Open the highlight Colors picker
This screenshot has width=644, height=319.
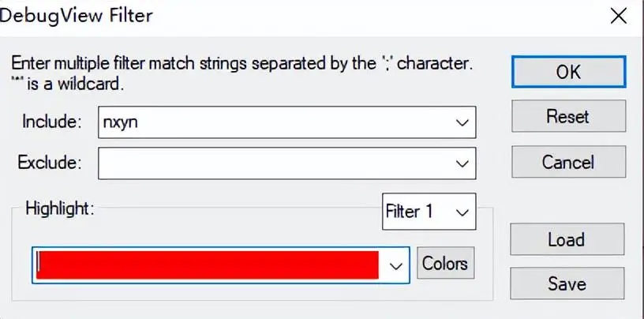pos(444,264)
